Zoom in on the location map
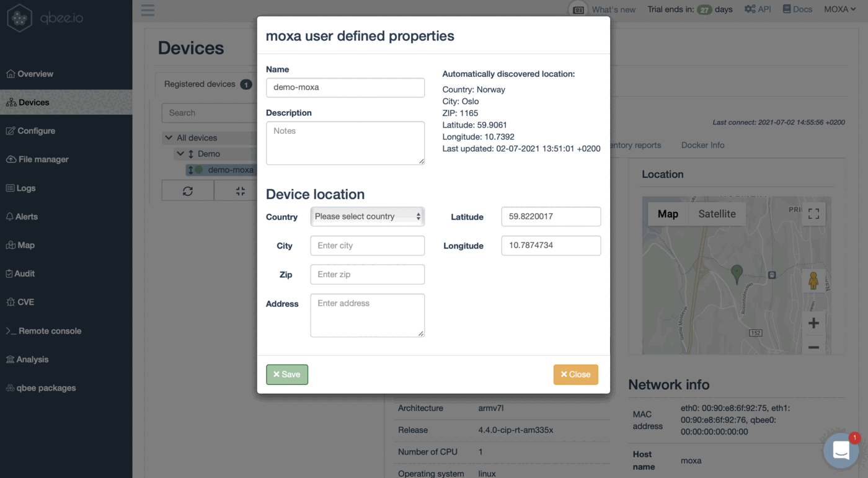Image resolution: width=868 pixels, height=478 pixels. coord(813,323)
